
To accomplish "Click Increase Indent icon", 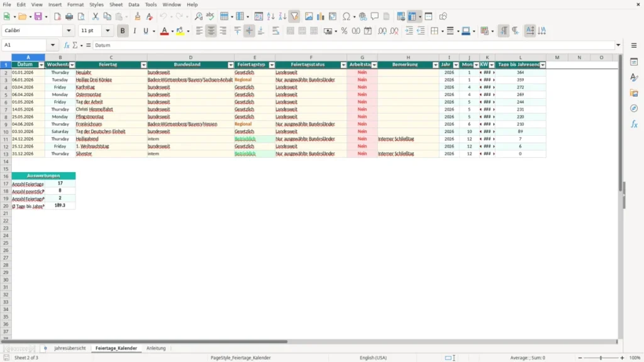I will coord(409,31).
